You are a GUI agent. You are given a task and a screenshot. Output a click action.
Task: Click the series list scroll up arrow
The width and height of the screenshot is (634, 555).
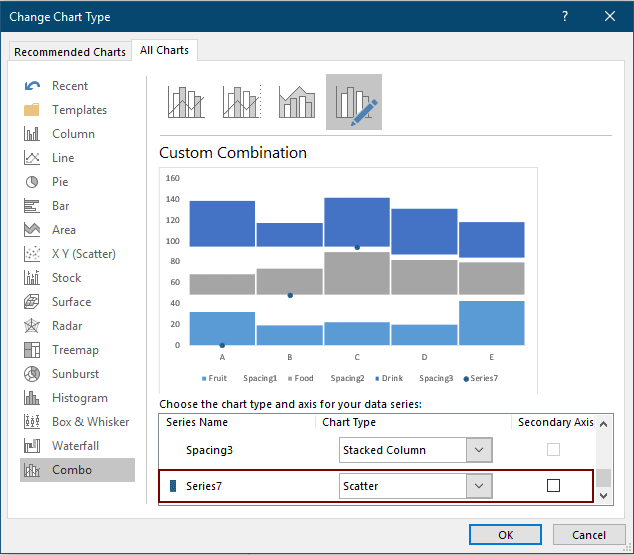coord(604,424)
